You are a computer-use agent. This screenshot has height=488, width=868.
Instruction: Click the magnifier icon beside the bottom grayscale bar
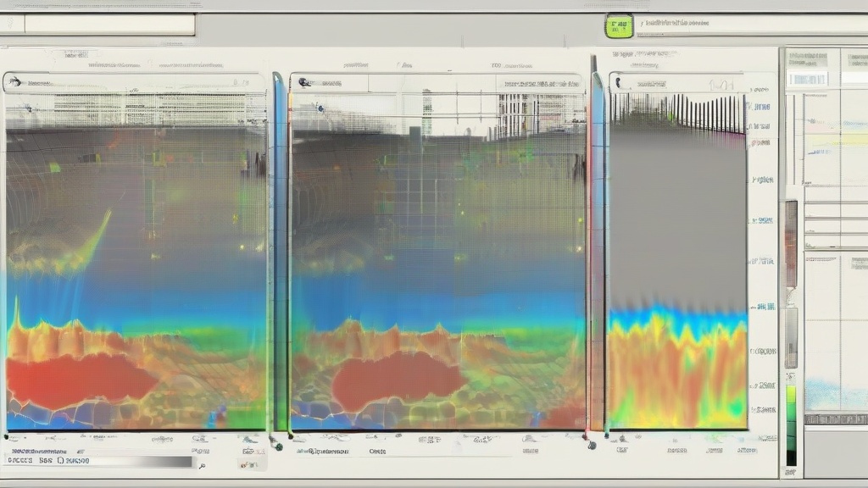201,465
